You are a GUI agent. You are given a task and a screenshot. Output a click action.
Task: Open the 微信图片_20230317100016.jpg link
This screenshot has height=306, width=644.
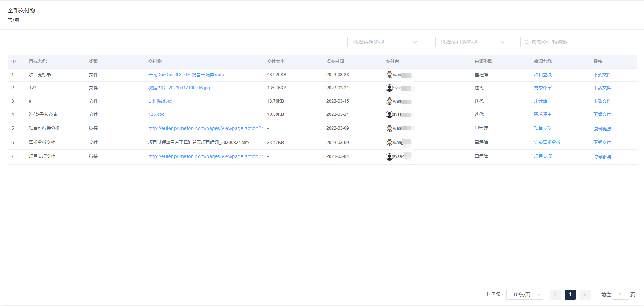(x=179, y=88)
